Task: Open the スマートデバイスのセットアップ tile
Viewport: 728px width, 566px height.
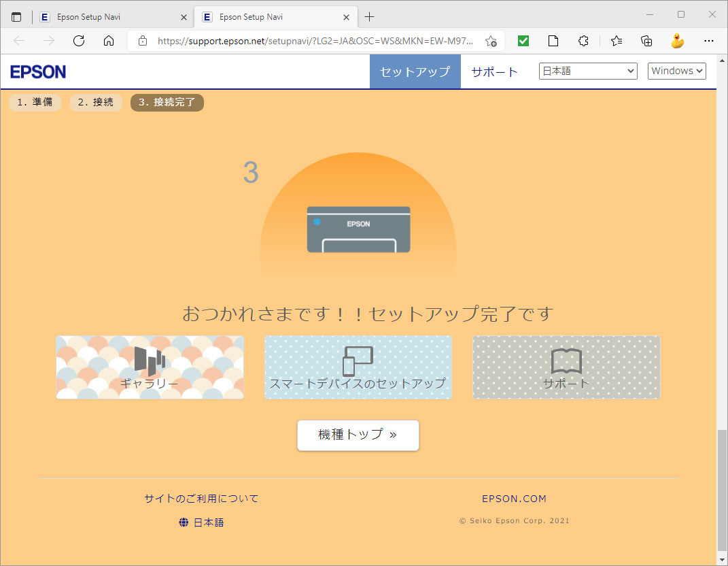Action: (358, 367)
